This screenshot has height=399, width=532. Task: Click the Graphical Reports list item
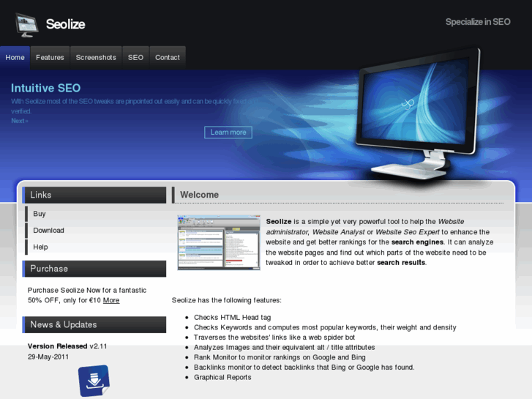pos(222,378)
